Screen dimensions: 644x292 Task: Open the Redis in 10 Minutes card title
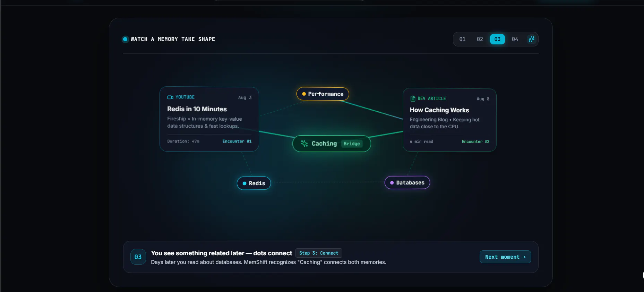pos(197,109)
